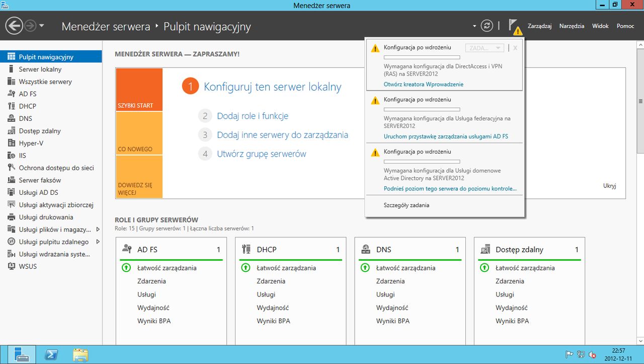644x364 pixels.
Task: Launch PowerShell from the taskbar
Action: [x=51, y=354]
